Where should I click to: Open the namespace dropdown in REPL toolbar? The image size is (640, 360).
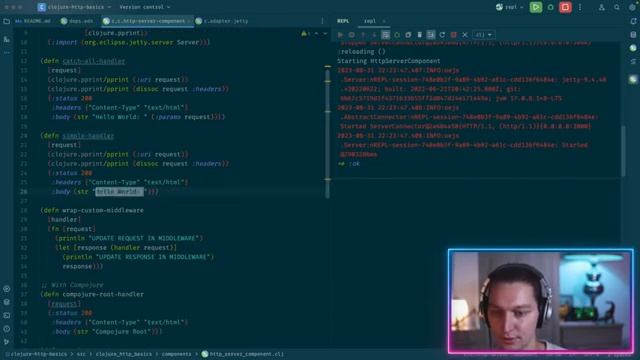pyautogui.click(x=484, y=35)
